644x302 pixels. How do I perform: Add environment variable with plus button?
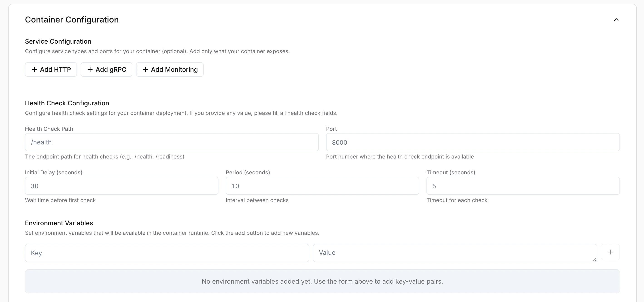(610, 252)
